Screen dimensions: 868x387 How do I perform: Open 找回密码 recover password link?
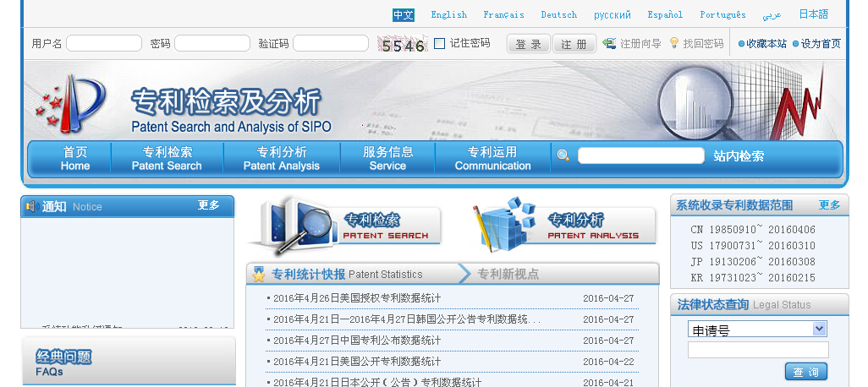click(703, 44)
